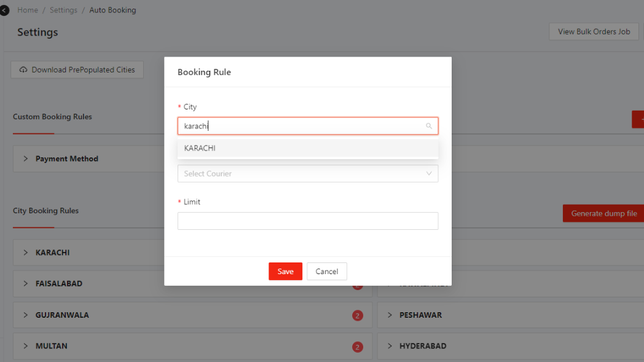This screenshot has width=644, height=362.
Task: Open Settings breadcrumb link
Action: coord(63,10)
